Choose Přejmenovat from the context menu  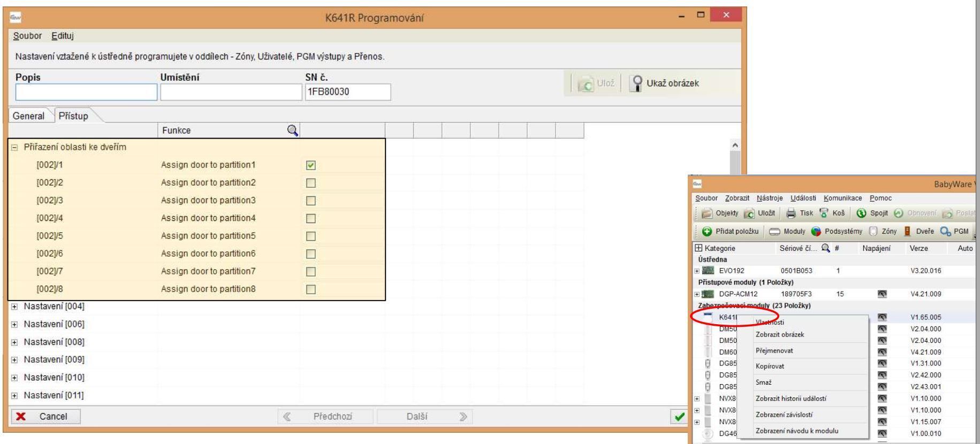coord(774,351)
